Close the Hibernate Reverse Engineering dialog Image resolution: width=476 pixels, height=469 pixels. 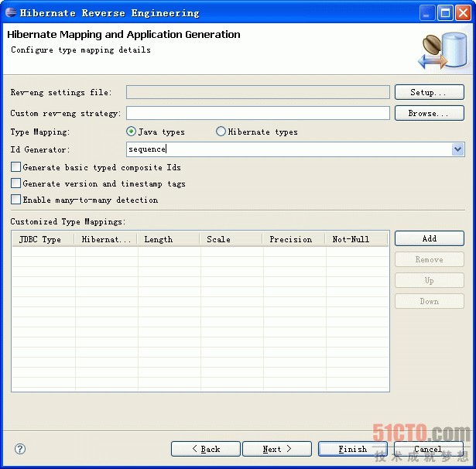pos(463,13)
